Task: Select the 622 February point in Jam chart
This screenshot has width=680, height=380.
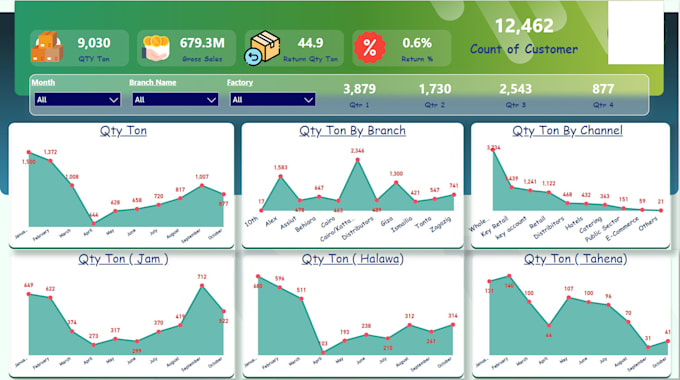Action: tap(50, 298)
